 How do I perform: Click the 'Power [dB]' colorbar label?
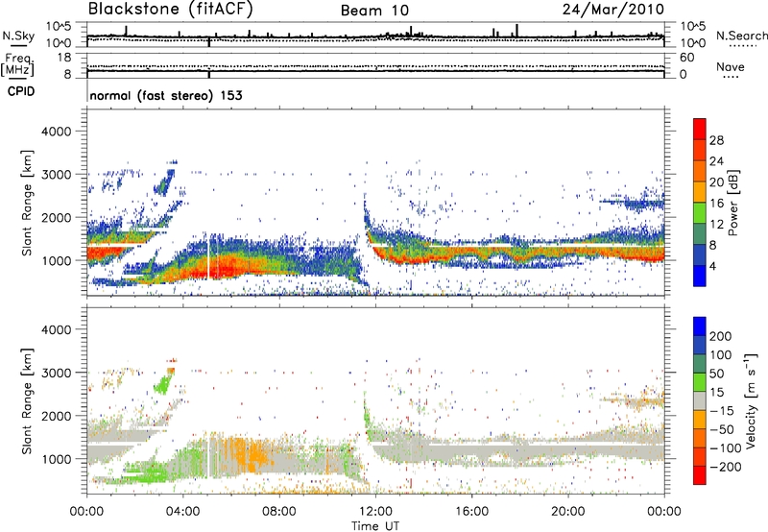pyautogui.click(x=732, y=203)
